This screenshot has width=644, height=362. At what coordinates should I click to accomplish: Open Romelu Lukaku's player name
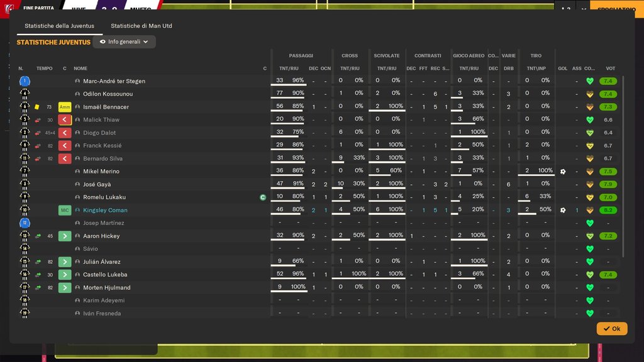click(x=104, y=197)
